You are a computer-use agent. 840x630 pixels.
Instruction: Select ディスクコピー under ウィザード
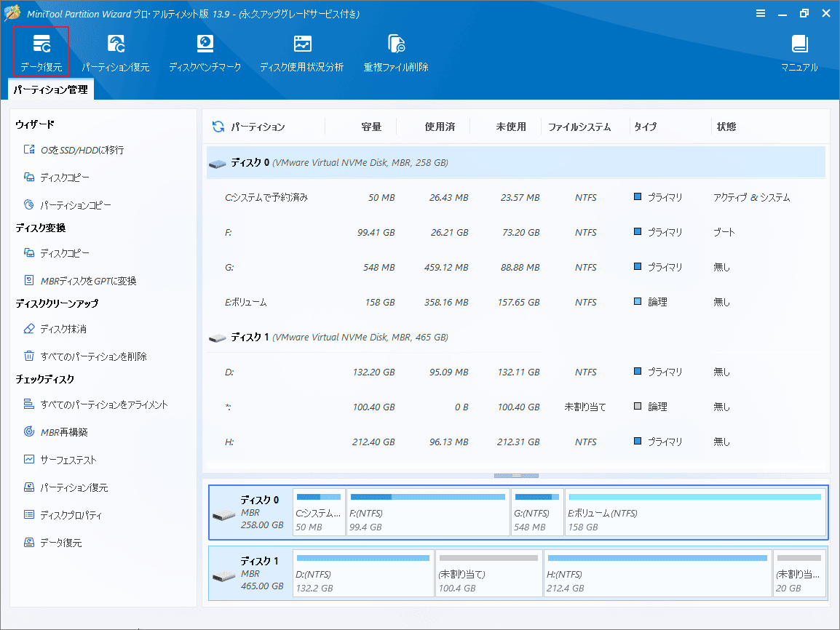pyautogui.click(x=57, y=178)
